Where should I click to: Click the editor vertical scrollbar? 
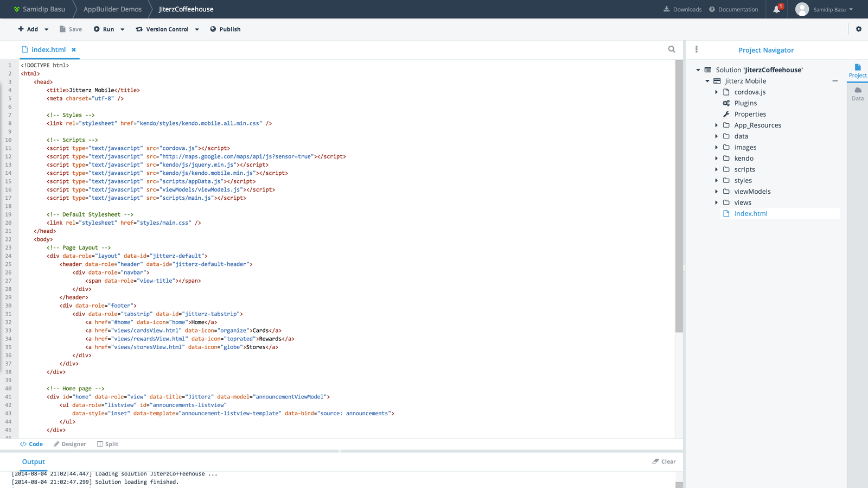point(679,196)
